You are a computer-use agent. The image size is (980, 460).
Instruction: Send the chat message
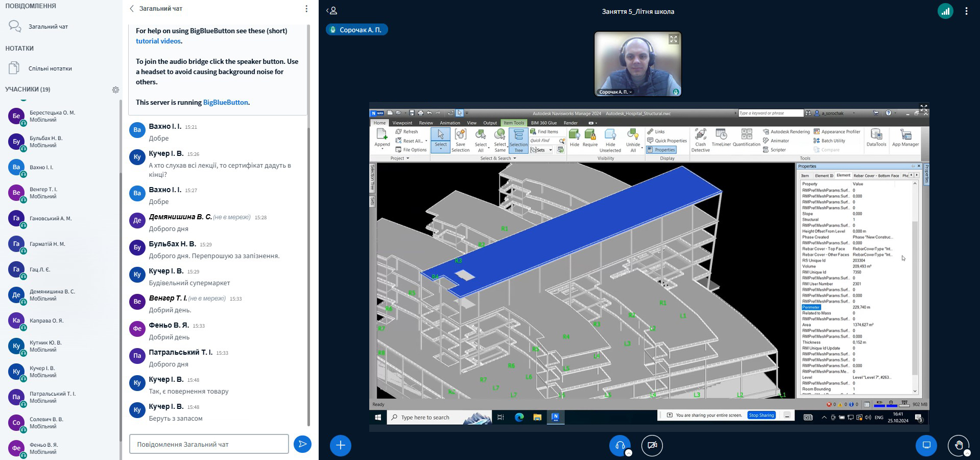click(x=302, y=444)
